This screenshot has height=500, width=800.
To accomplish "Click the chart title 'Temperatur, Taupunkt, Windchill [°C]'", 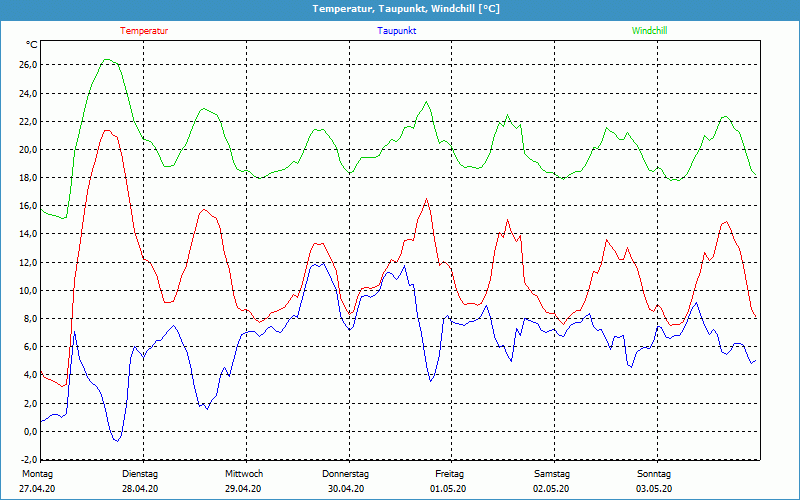I will [406, 9].
